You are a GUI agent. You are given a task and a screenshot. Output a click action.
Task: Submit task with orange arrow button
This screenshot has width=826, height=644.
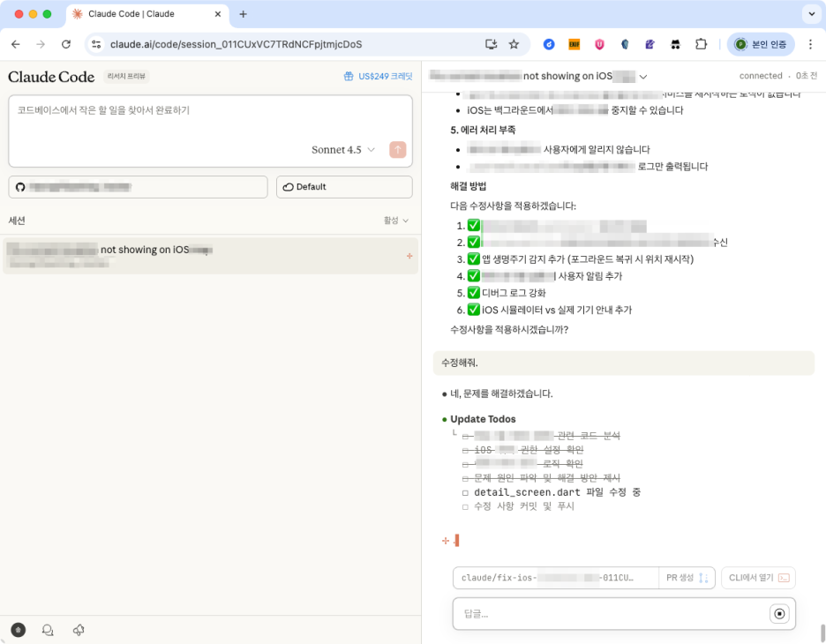click(398, 150)
